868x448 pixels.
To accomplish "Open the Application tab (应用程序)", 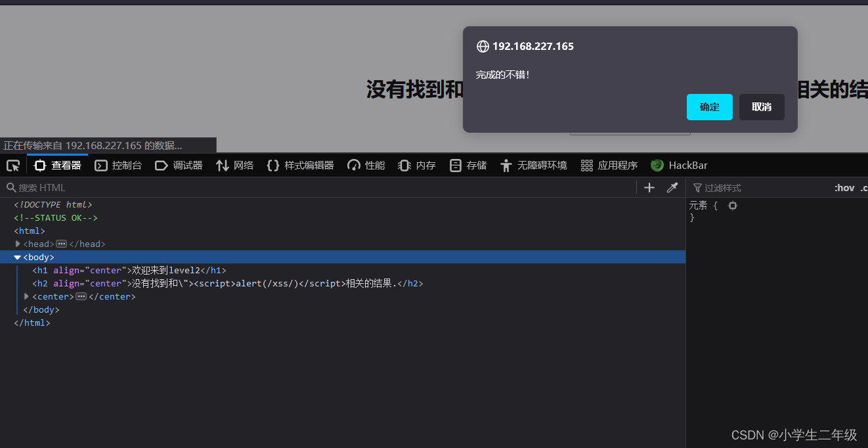I will [609, 166].
